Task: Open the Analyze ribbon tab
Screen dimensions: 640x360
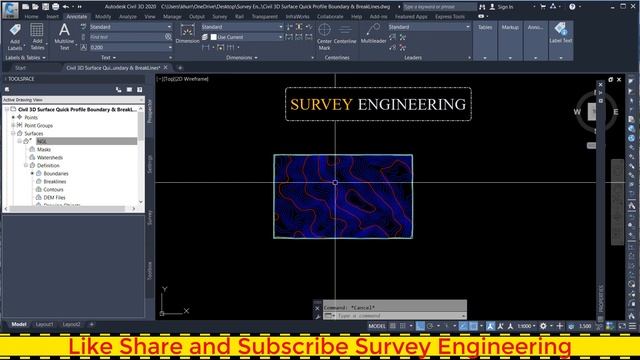Action: pos(128,17)
